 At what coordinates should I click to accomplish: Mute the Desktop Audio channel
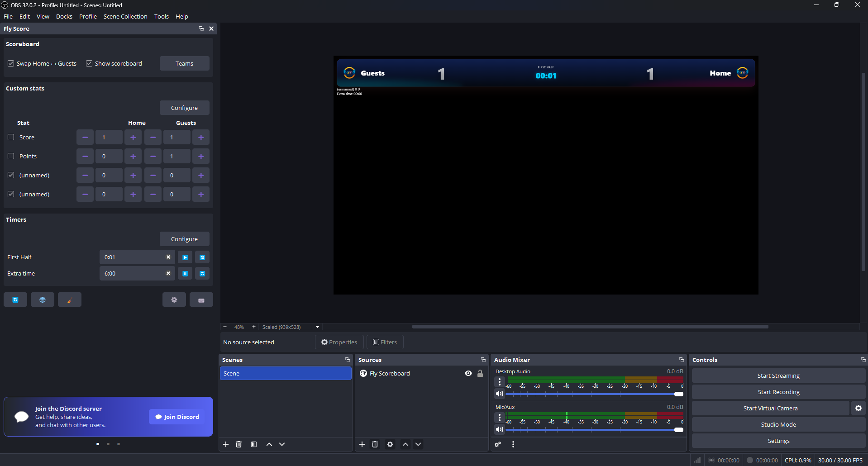point(500,394)
